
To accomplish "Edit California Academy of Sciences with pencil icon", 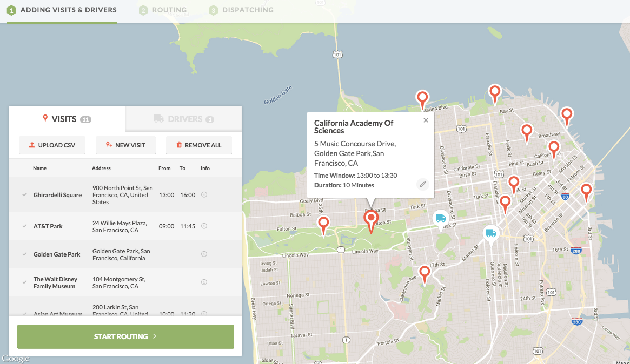I will (x=423, y=184).
